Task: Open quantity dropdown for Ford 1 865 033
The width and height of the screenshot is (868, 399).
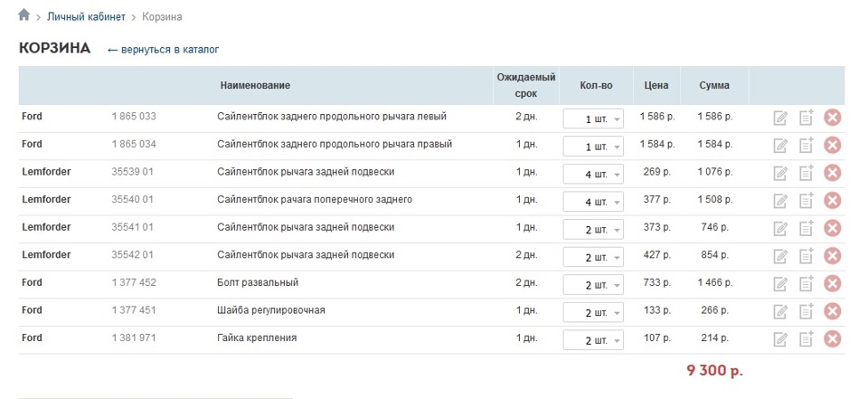Action: click(x=593, y=119)
